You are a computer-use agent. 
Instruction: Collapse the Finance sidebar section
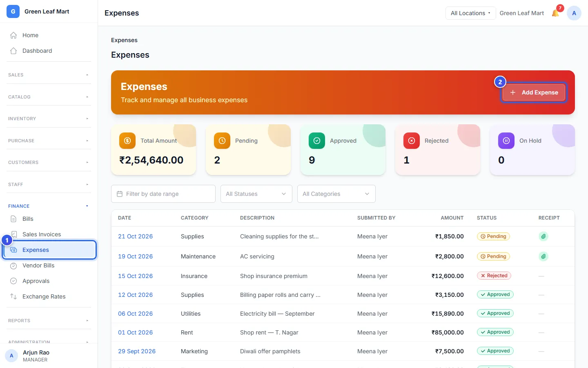pos(49,206)
